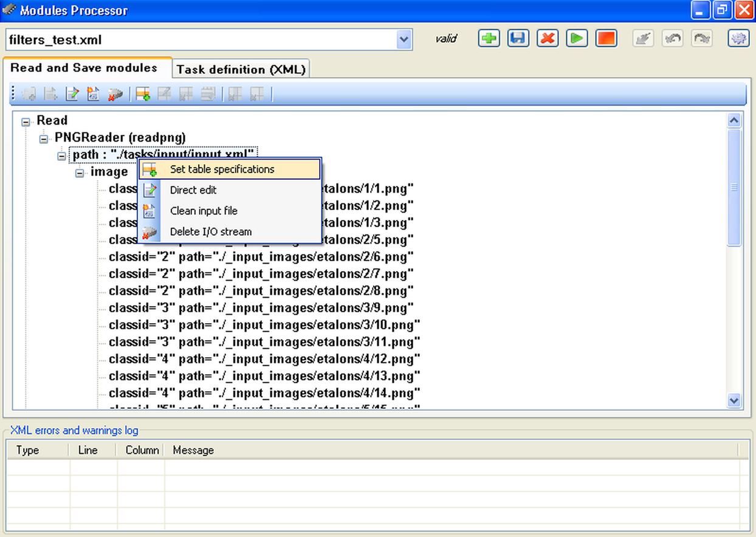Select Read and Save modules tab
The width and height of the screenshot is (756, 537).
[x=84, y=68]
